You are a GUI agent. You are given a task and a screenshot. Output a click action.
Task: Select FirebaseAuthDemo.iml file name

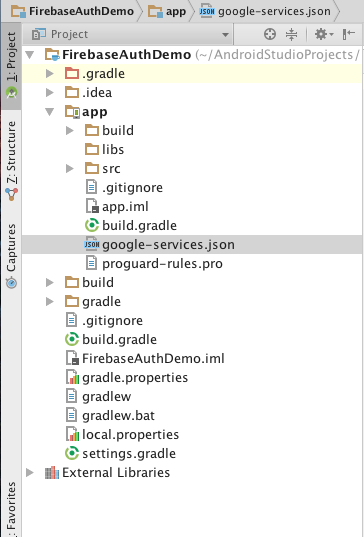click(153, 359)
